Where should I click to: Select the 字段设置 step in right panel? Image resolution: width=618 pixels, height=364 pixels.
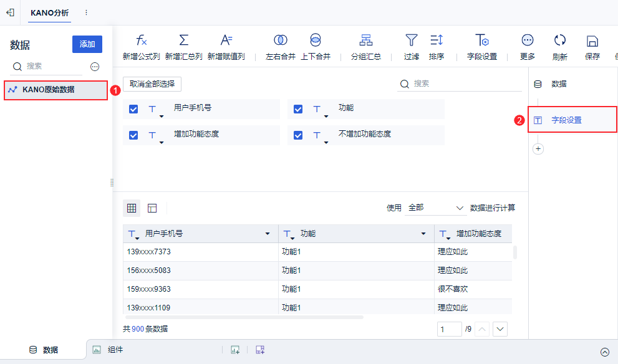click(x=572, y=120)
